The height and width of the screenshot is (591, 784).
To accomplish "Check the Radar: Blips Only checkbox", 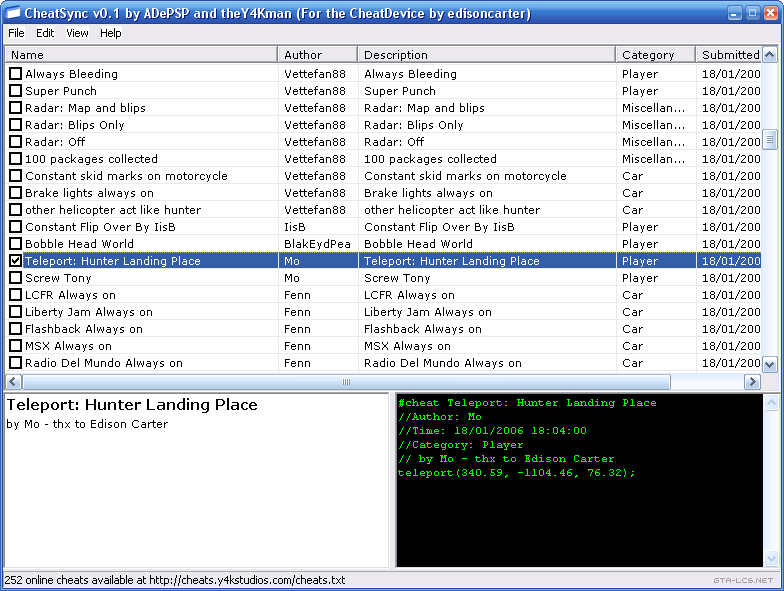I will click(16, 125).
